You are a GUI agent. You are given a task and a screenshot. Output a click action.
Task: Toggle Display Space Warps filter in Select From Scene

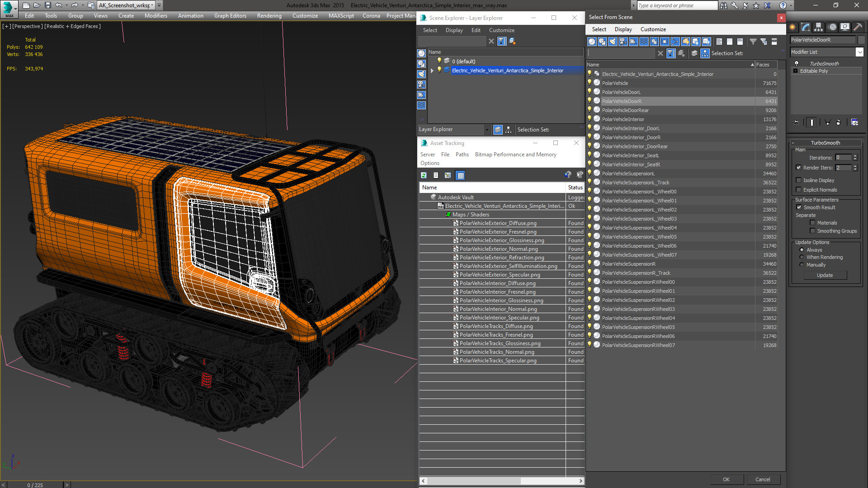(x=644, y=42)
